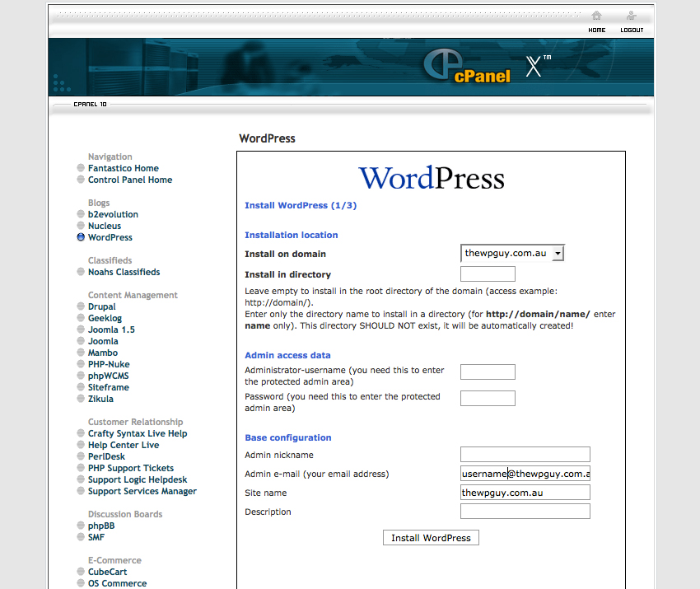Viewport: 700px width, 589px height.
Task: Open the Install on domain dropdown
Action: (x=512, y=253)
